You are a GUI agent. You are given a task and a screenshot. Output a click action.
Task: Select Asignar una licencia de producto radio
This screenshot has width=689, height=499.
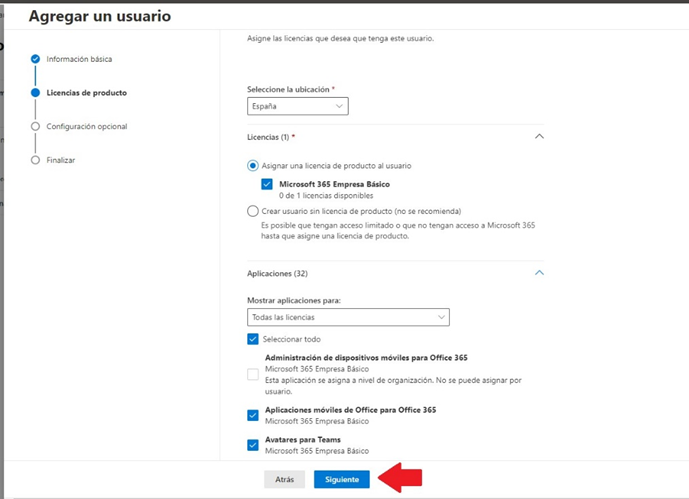click(x=253, y=166)
